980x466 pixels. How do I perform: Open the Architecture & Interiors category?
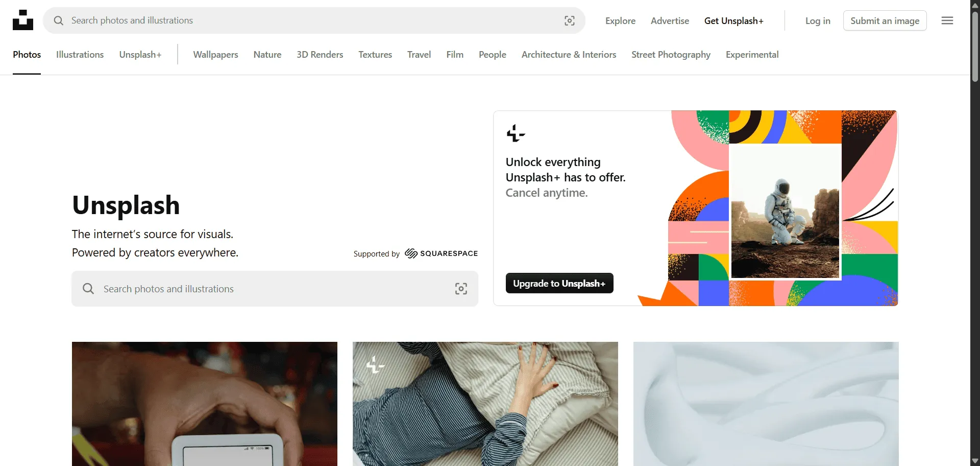click(x=569, y=55)
